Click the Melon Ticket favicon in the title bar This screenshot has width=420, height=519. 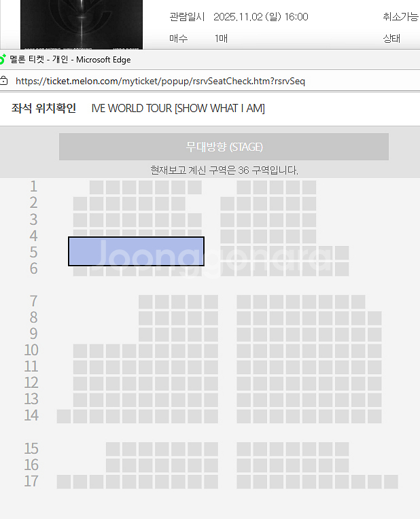[2, 59]
